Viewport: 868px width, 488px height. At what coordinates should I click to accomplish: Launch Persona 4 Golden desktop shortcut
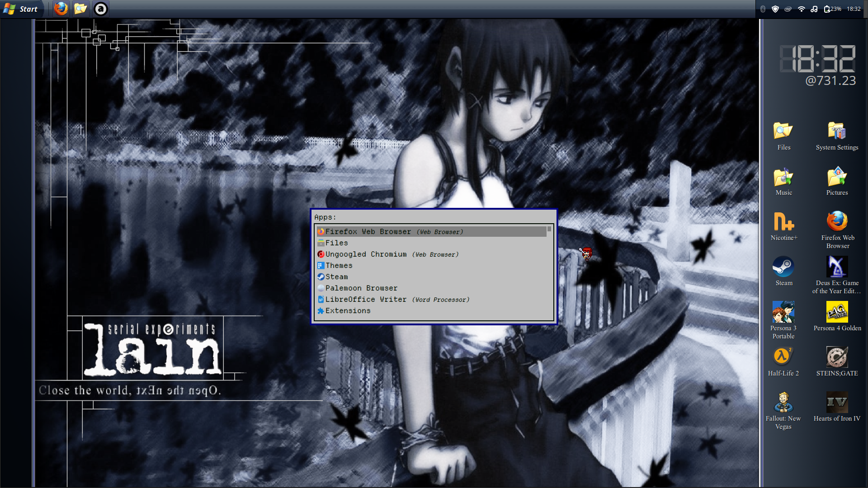837,317
